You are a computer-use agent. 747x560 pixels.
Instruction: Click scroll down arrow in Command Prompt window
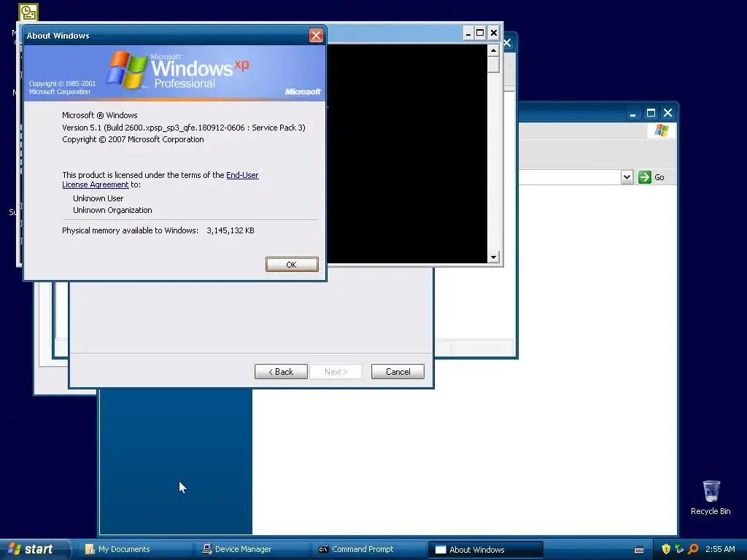coord(493,257)
